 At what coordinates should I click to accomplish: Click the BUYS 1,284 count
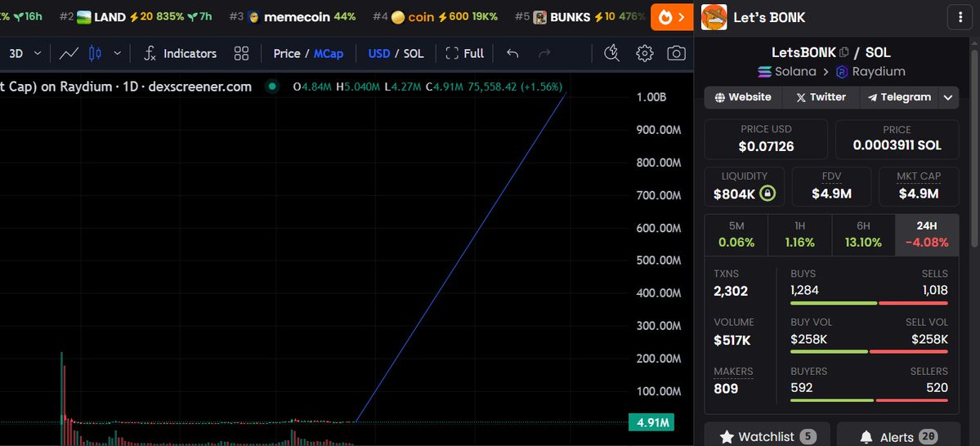tap(804, 290)
